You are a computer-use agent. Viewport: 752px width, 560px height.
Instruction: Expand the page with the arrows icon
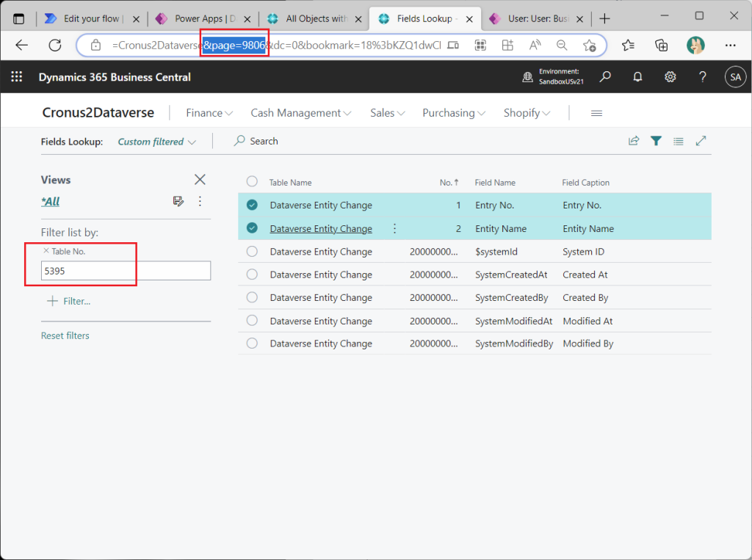click(x=701, y=141)
